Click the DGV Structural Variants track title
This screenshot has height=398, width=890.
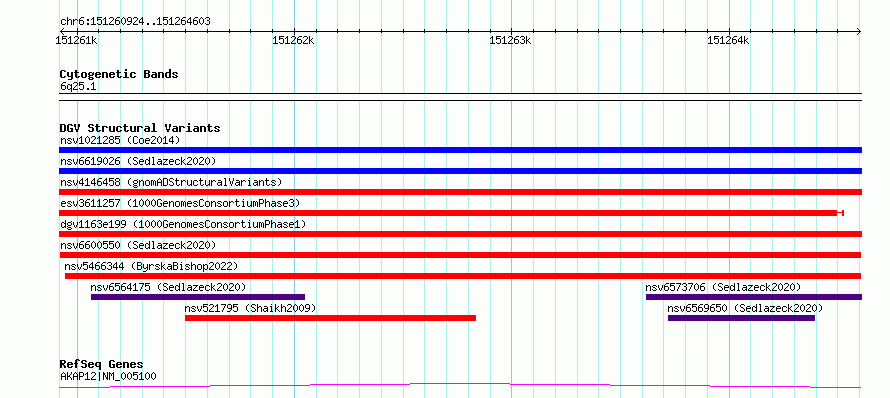pos(140,128)
